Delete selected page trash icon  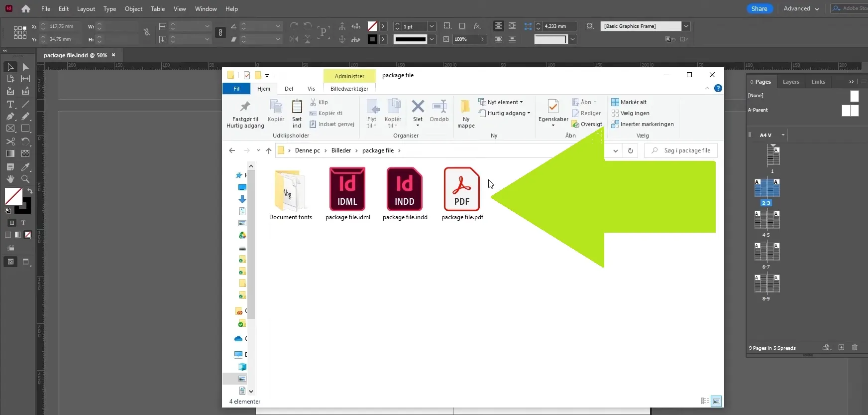(x=855, y=347)
